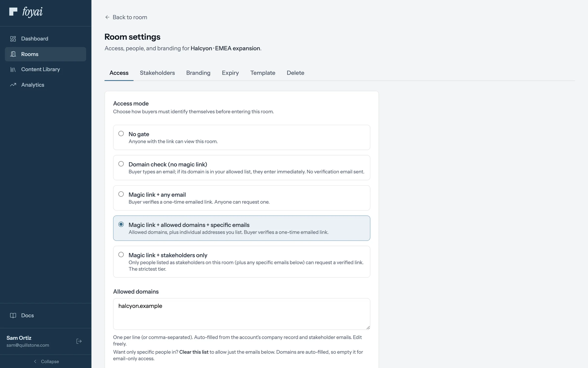Choose Domain check (no magic link) option
The width and height of the screenshot is (588, 368).
click(121, 164)
